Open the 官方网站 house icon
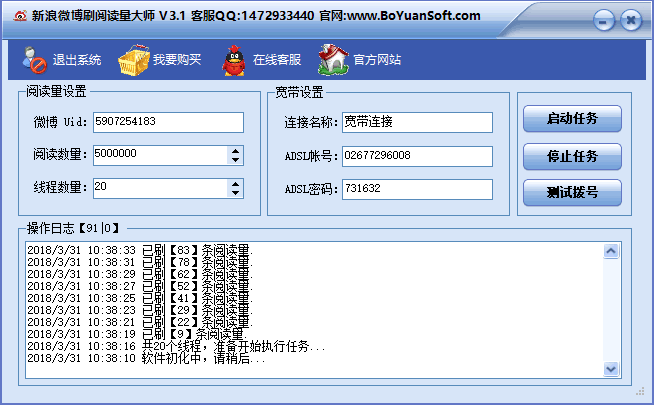Screen dimensions: 654x405 (333, 60)
